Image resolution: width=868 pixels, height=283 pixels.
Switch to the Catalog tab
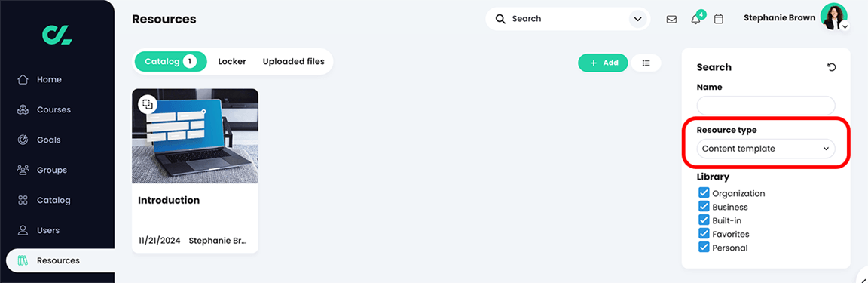[x=170, y=62]
